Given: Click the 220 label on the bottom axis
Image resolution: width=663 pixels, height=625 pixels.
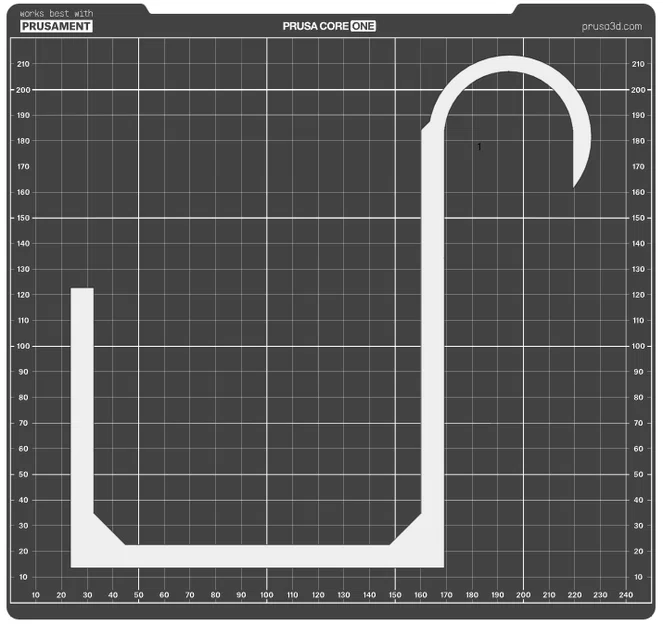Looking at the screenshot, I should [574, 595].
